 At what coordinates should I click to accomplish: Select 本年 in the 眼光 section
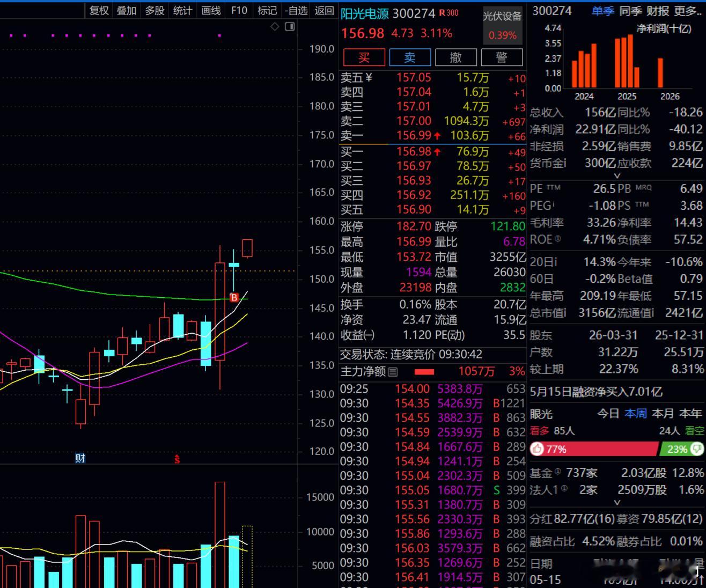pyautogui.click(x=690, y=414)
